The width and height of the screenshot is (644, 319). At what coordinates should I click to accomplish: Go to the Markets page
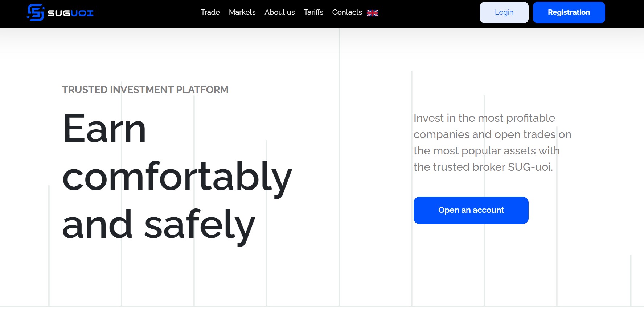click(x=242, y=12)
